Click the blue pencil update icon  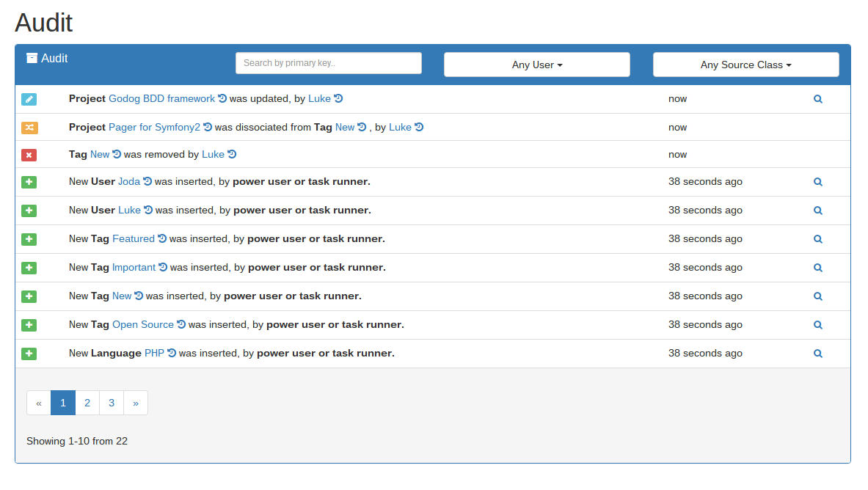point(29,99)
